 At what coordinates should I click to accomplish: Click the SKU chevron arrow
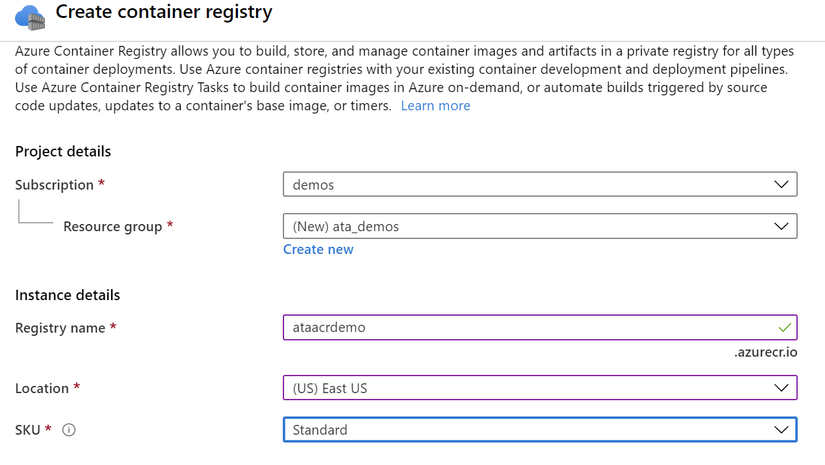[781, 430]
